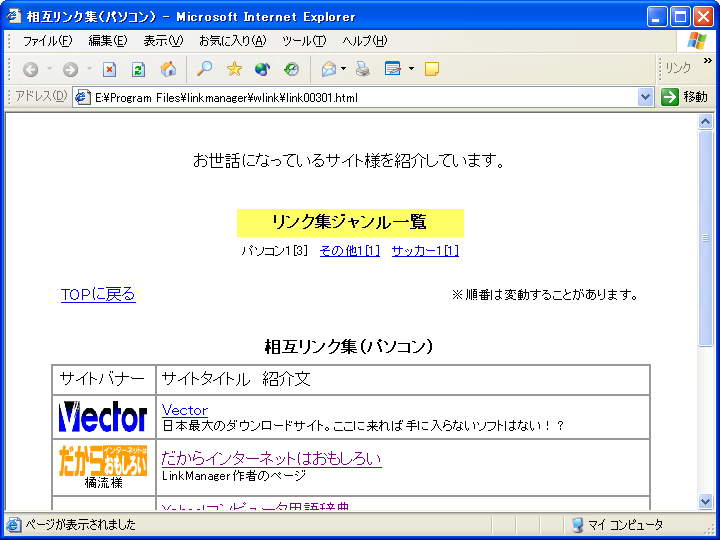Viewport: 720px width, 540px height.
Task: Click the Mail envelope icon
Action: (x=329, y=69)
